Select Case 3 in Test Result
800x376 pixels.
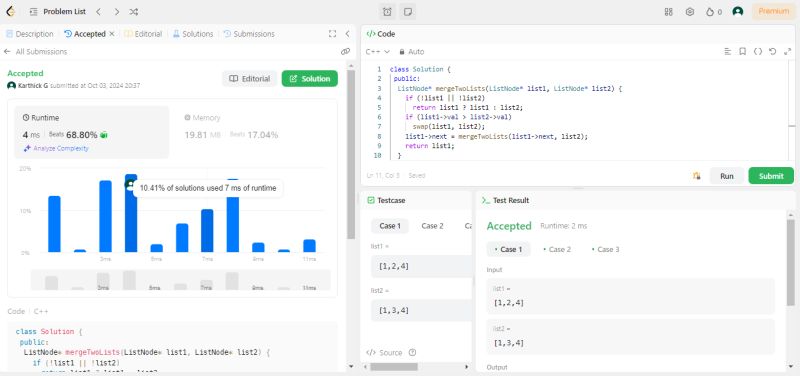(x=605, y=249)
